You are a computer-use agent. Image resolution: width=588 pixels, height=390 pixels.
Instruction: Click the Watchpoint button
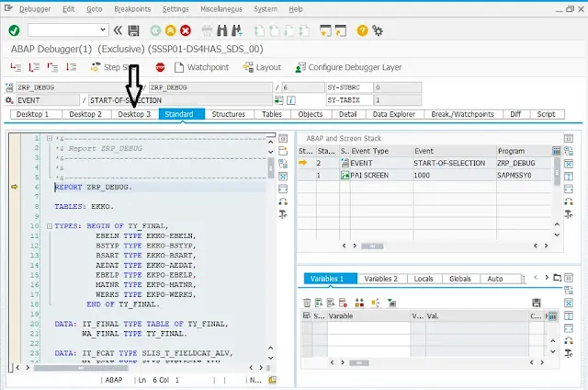[x=202, y=67]
